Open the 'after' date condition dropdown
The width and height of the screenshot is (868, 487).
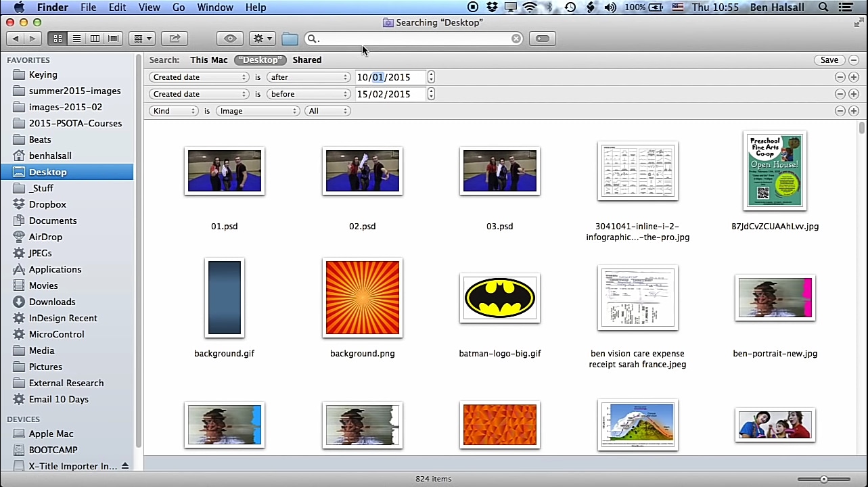[x=309, y=77]
